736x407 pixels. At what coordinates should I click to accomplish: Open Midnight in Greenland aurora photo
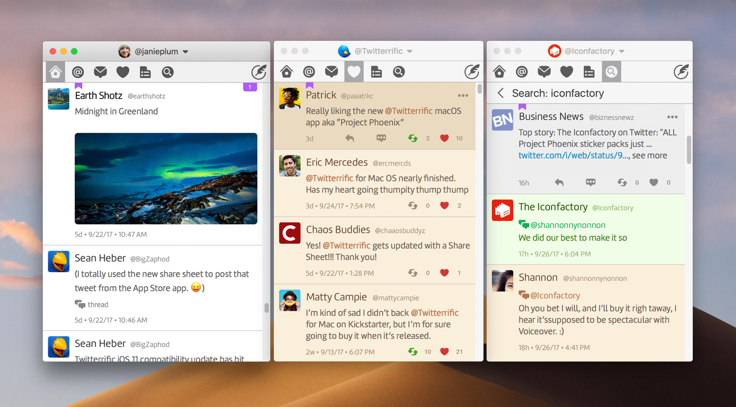pyautogui.click(x=166, y=178)
